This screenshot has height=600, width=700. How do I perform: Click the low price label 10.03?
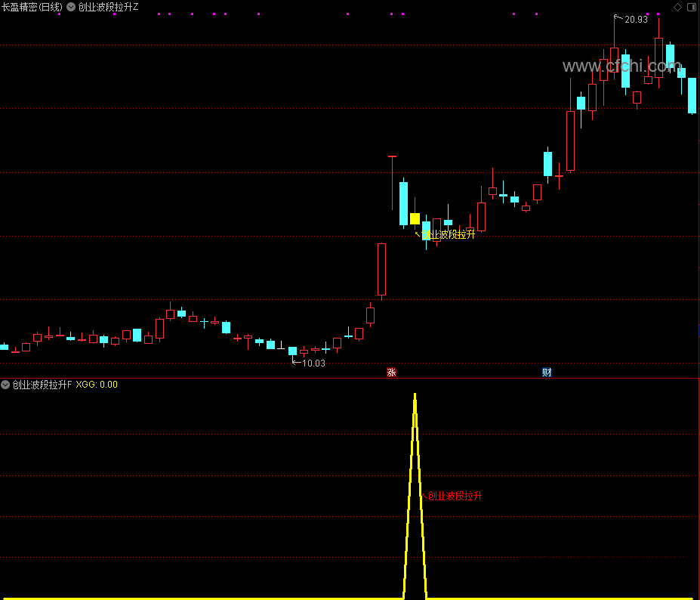(314, 363)
